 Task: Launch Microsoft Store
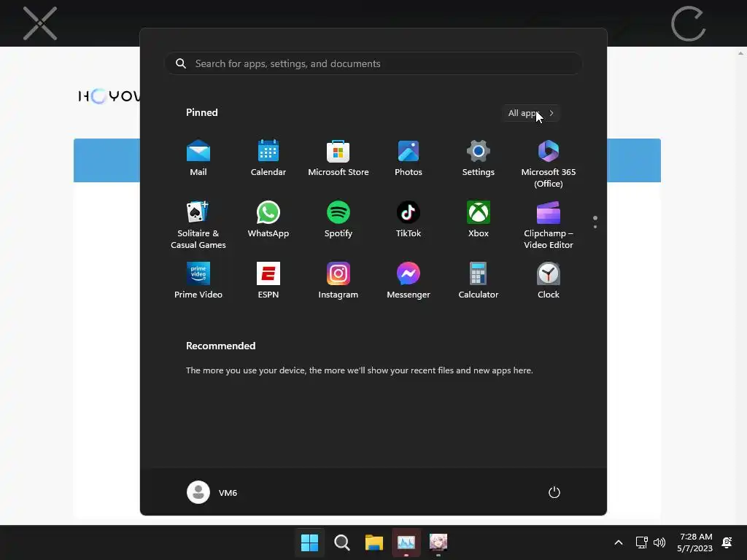click(x=338, y=158)
